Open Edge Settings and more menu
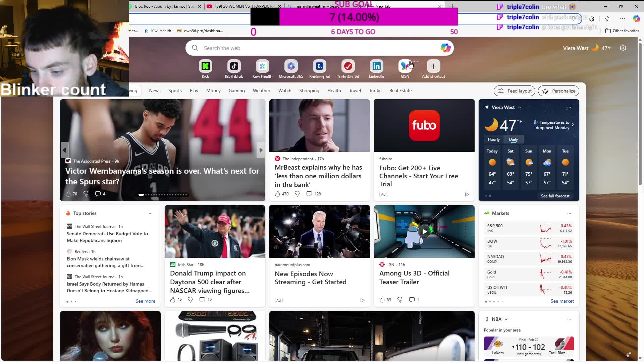This screenshot has width=644, height=362. pyautogui.click(x=623, y=19)
